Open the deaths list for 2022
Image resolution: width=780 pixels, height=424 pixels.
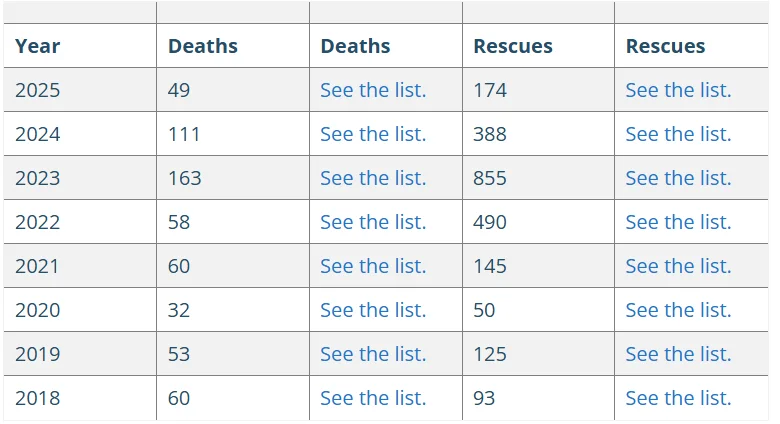(373, 222)
